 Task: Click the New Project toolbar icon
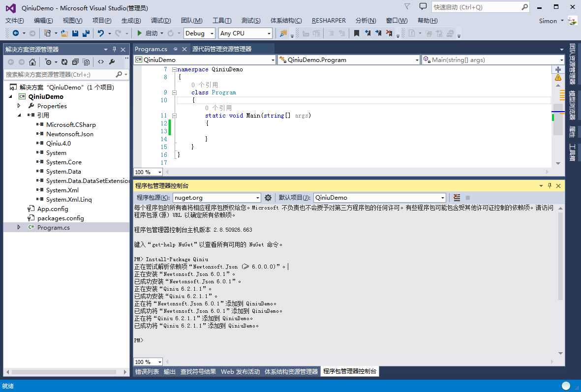click(x=47, y=33)
